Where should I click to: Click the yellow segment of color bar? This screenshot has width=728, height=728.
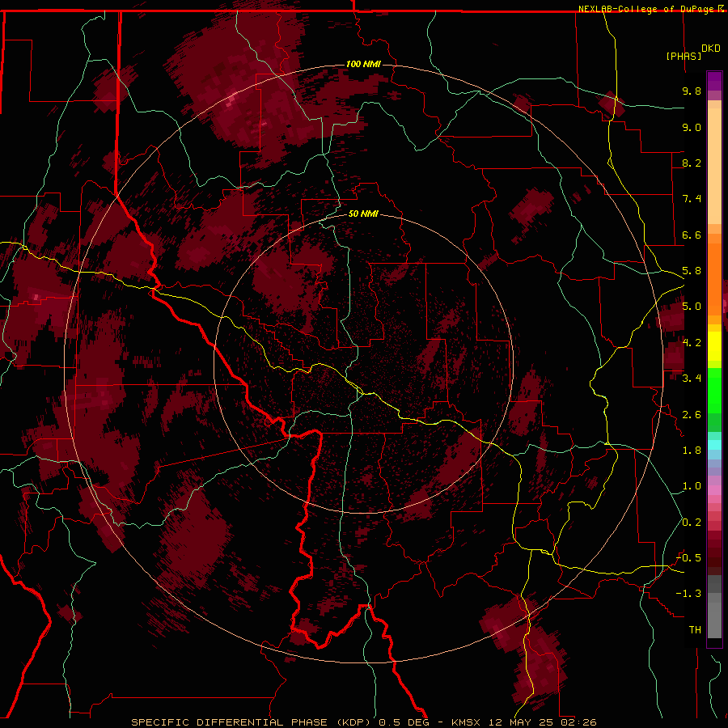pos(714,346)
